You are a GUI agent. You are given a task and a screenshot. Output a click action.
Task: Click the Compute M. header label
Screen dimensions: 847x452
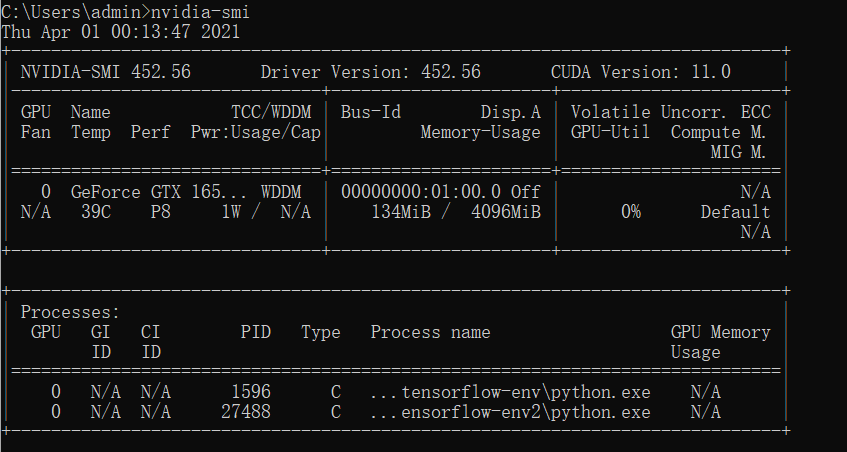pos(719,132)
